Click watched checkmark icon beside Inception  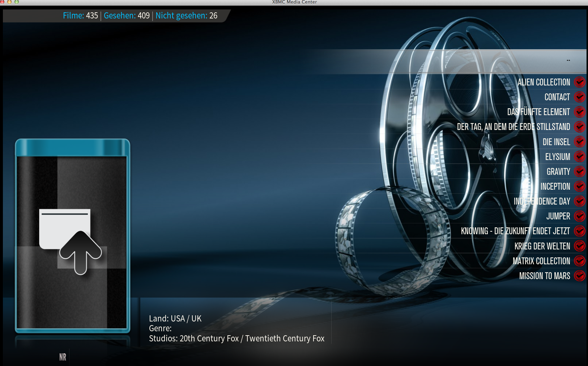point(580,186)
